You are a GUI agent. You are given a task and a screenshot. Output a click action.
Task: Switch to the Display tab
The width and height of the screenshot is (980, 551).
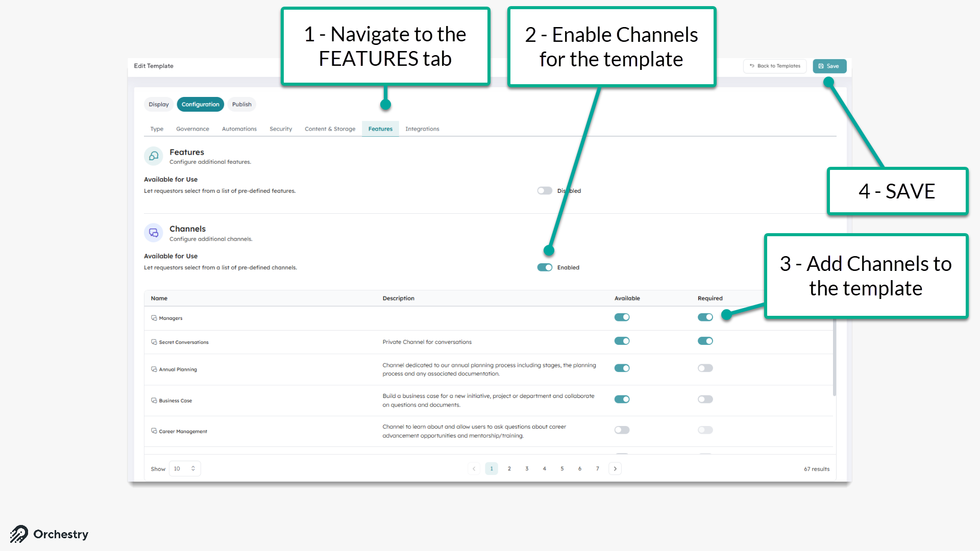click(159, 104)
